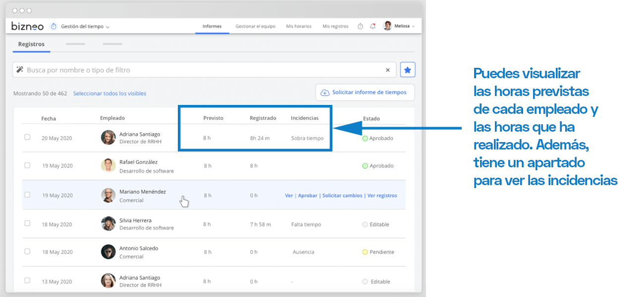
Task: Switch to Gestionar el equipo
Action: (x=255, y=26)
